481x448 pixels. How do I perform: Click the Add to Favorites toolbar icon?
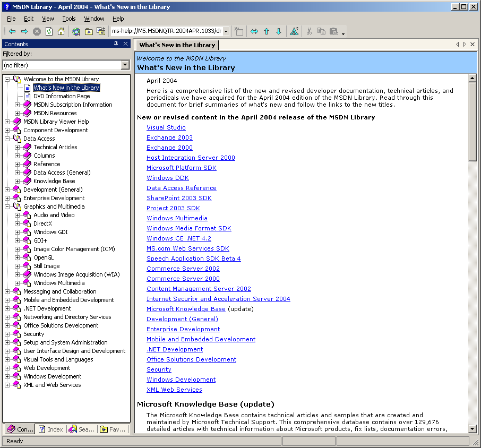click(x=101, y=31)
